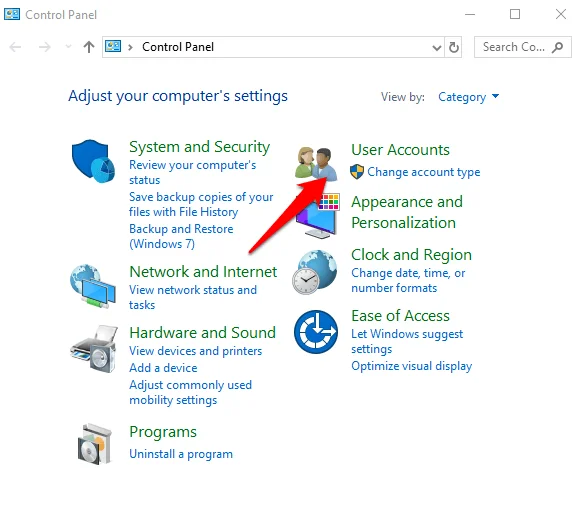The height and width of the screenshot is (514, 575).
Task: Click the Programs disc box icon
Action: pos(95,444)
